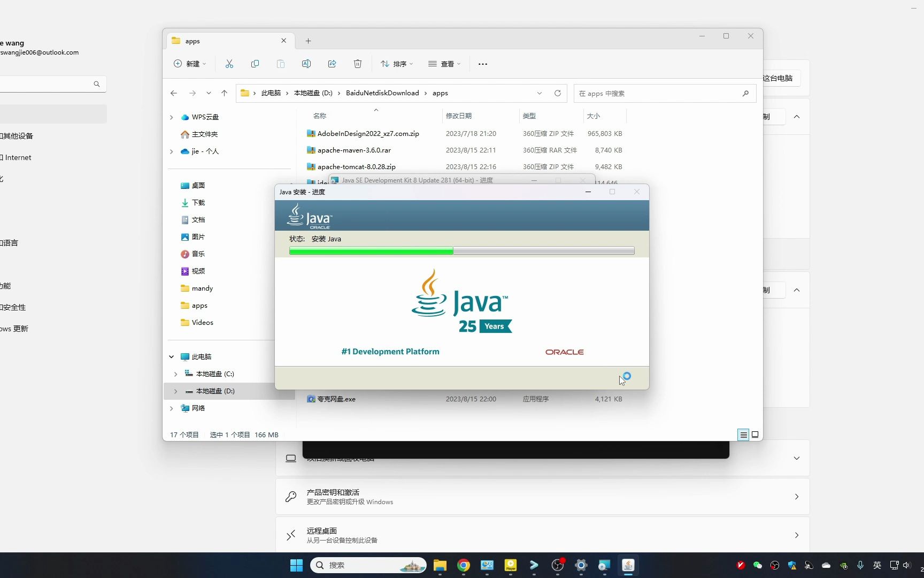Expand the 本地磁盘 (D:) tree node
The image size is (924, 578).
(176, 391)
